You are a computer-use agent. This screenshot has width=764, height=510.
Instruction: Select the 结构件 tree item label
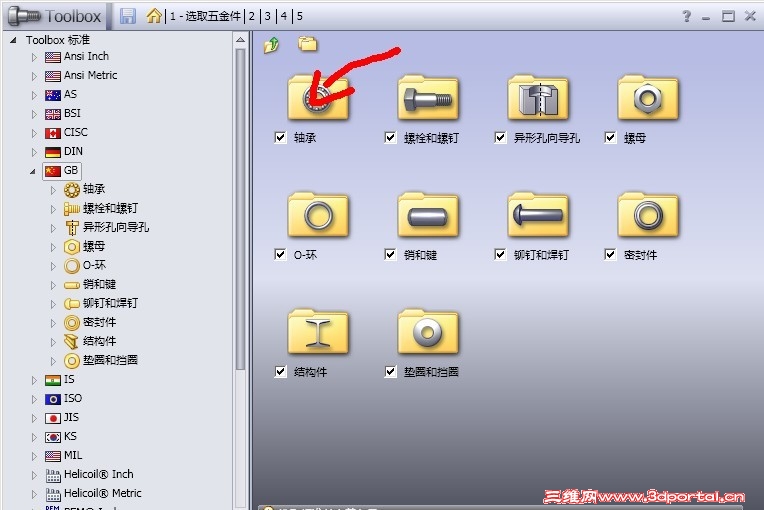pos(99,341)
